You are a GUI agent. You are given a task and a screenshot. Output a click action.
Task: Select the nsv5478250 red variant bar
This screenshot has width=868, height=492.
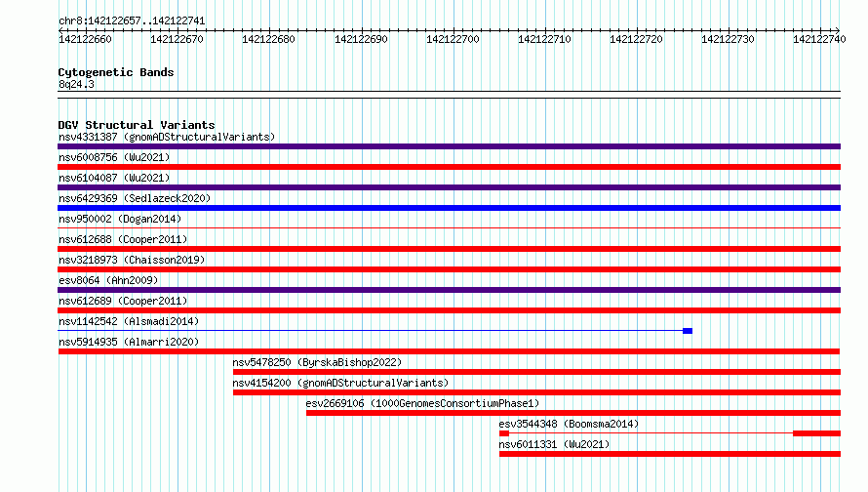537,372
